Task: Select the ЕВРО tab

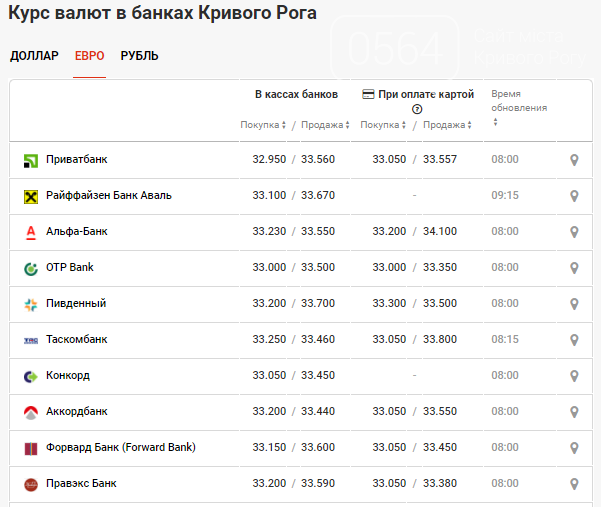Action: coord(89,56)
